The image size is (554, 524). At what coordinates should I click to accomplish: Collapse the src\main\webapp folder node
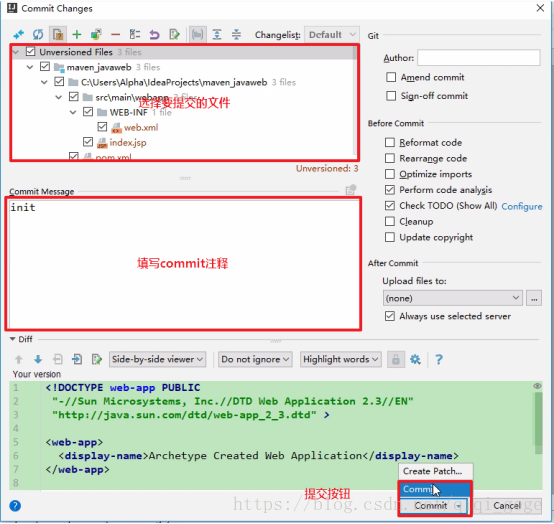(59, 97)
